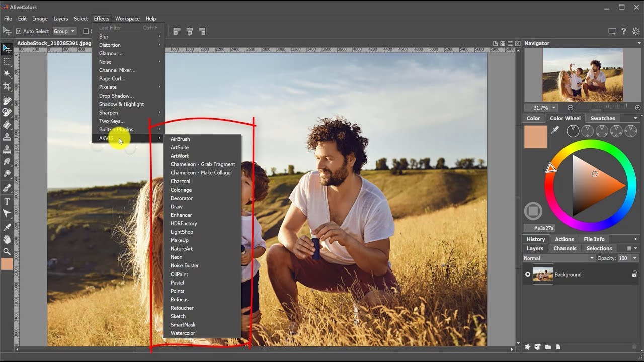
Task: Switch document view to tiled grid icon
Action: (x=503, y=44)
